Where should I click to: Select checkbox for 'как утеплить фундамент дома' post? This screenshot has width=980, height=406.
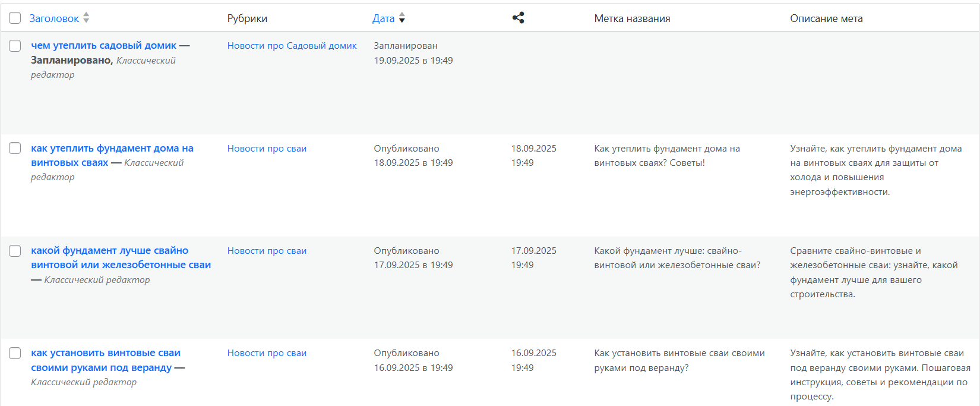coord(15,148)
